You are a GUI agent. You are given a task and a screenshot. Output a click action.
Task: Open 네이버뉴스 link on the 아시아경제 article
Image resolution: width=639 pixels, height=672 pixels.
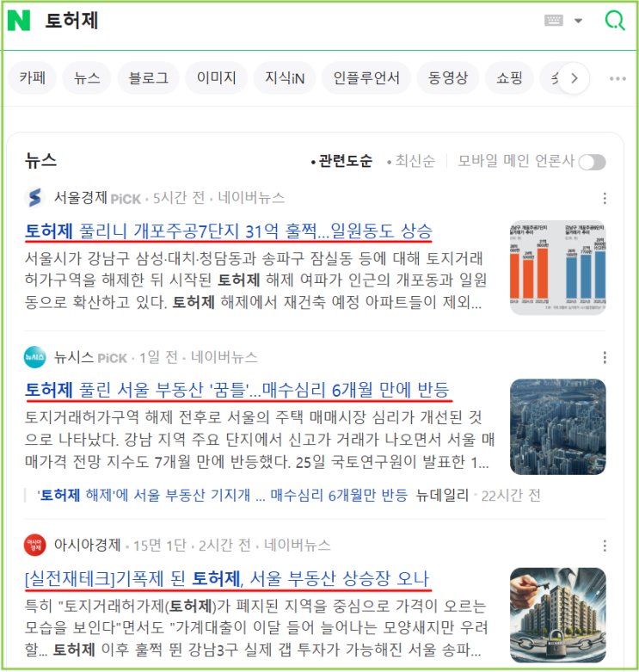pos(298,546)
